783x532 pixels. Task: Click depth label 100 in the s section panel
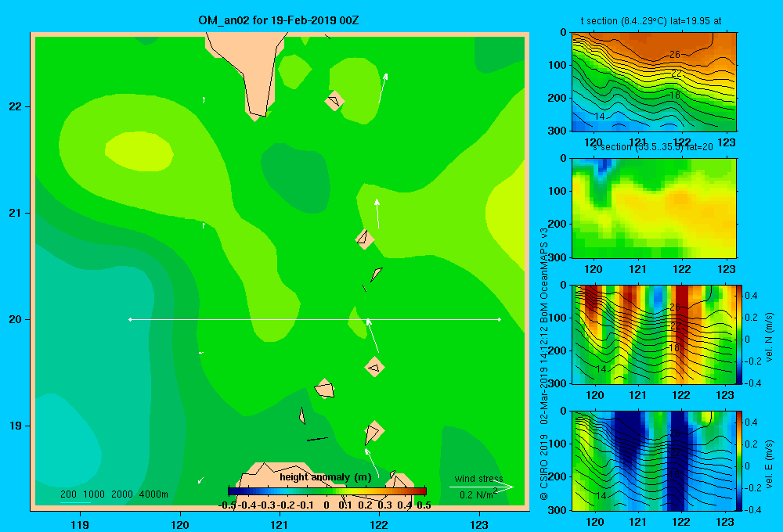pos(557,191)
